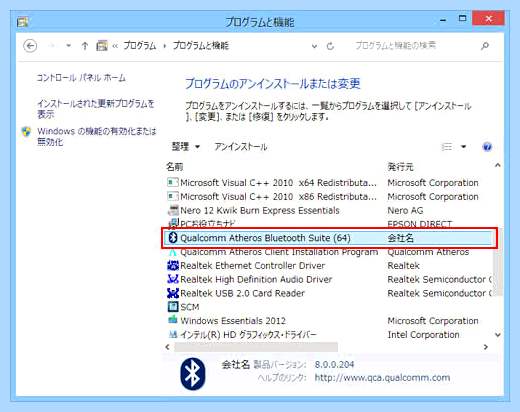
Task: Click Bluetooth icon in Qualcomm Bluetooth Suite row
Action: pyautogui.click(x=173, y=238)
